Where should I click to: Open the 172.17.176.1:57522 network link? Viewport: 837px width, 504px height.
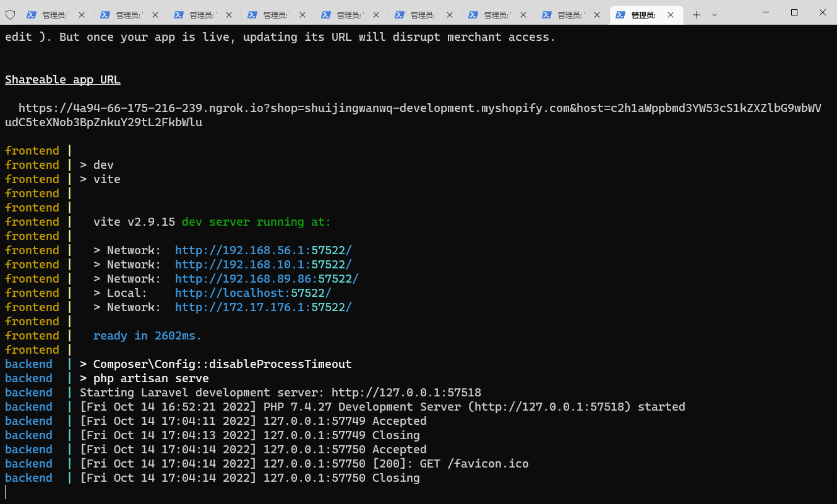click(x=263, y=307)
